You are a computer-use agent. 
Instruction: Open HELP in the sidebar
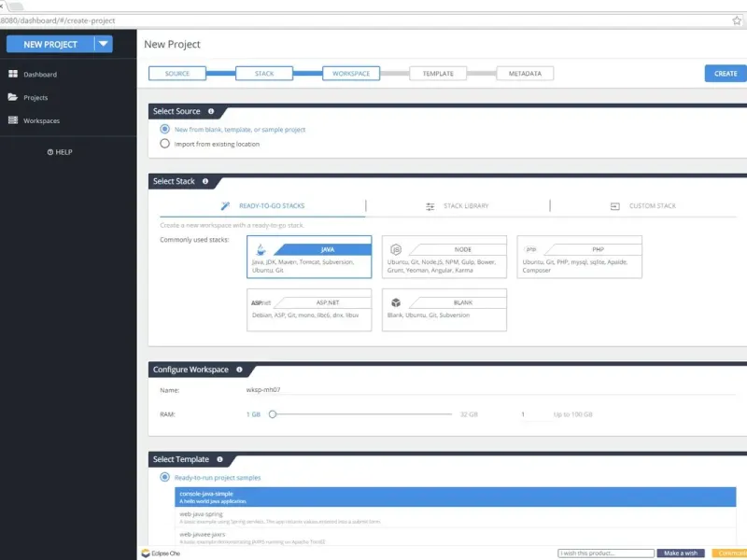tap(60, 152)
